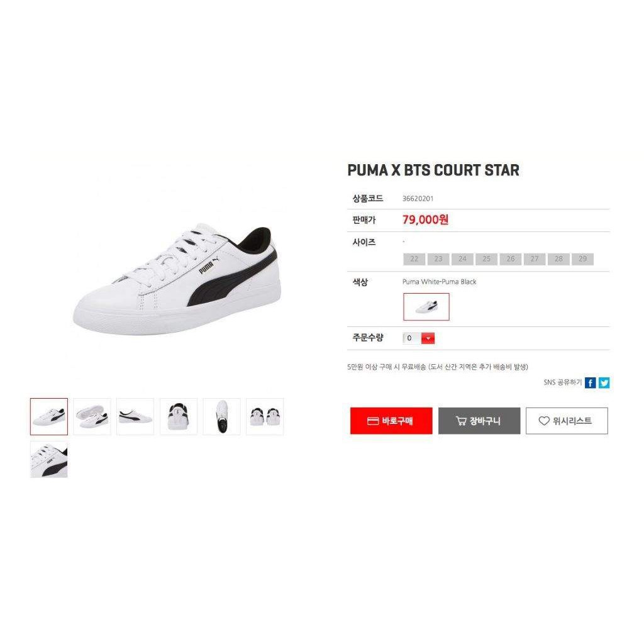Click the main white sneaker product image
This screenshot has height=644, width=644.
[x=177, y=279]
